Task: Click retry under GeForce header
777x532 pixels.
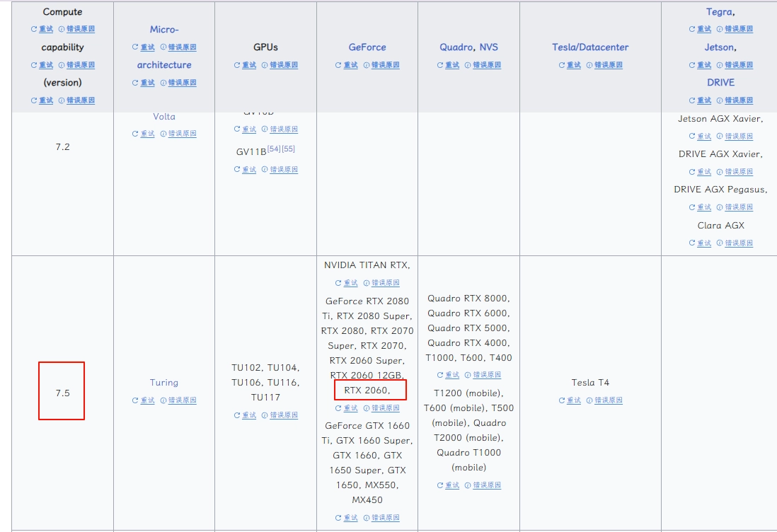Action: (x=346, y=65)
